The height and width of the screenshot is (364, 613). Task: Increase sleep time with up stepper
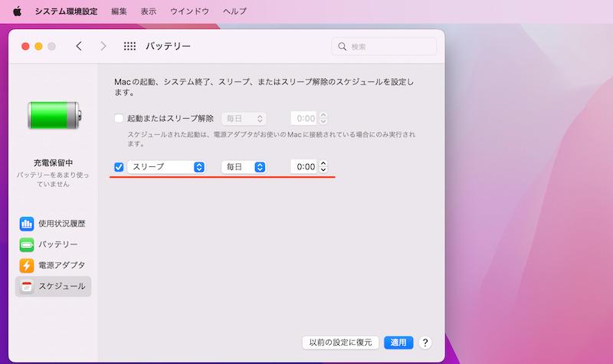pyautogui.click(x=323, y=163)
